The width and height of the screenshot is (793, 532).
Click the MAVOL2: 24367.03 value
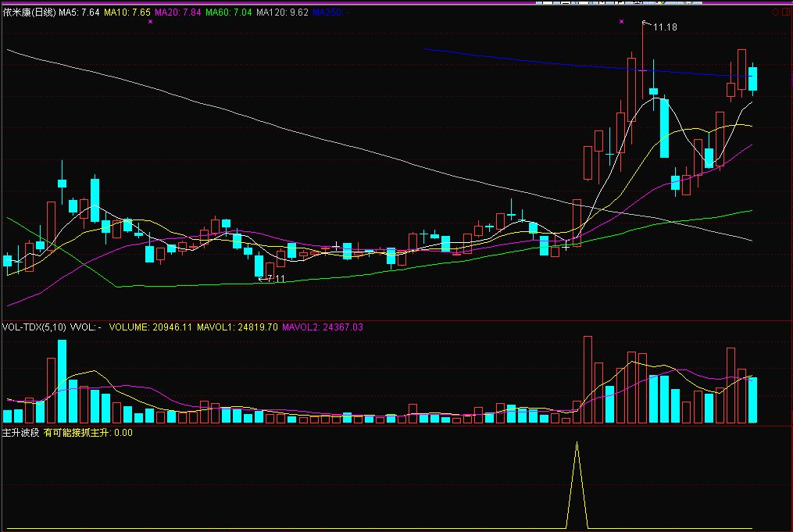pyautogui.click(x=323, y=327)
